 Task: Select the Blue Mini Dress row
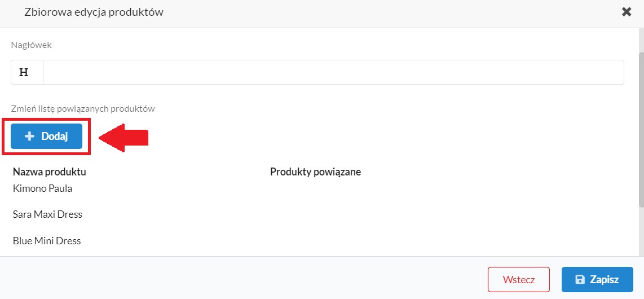coord(47,241)
